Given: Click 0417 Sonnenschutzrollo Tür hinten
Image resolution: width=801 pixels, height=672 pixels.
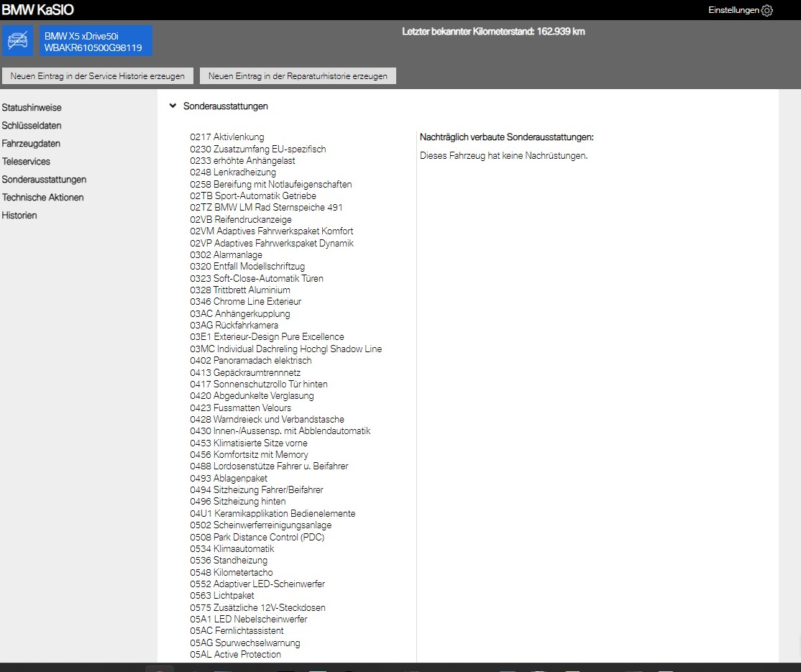Looking at the screenshot, I should [x=259, y=384].
